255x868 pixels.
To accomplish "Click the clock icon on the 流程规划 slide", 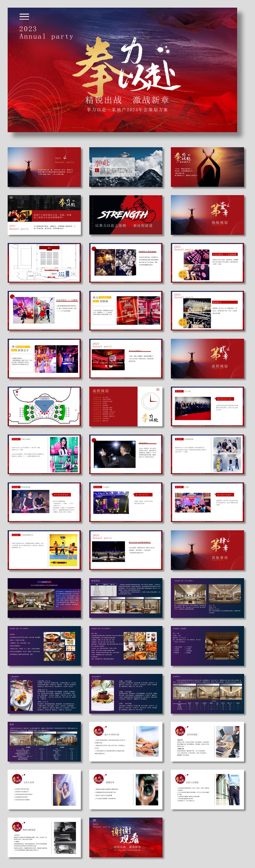I will 150,401.
